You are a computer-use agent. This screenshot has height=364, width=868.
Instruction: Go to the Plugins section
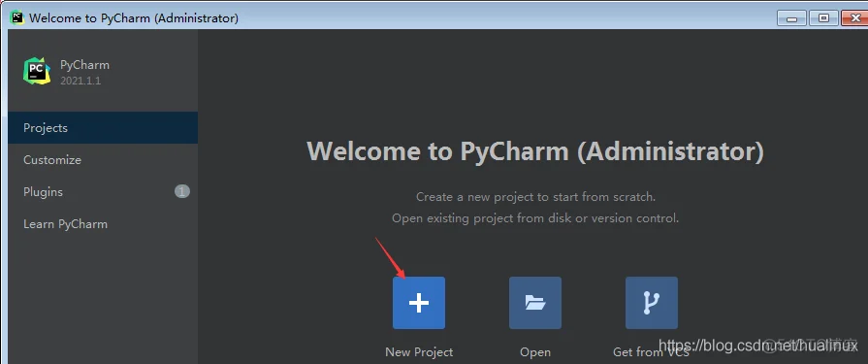103,191
